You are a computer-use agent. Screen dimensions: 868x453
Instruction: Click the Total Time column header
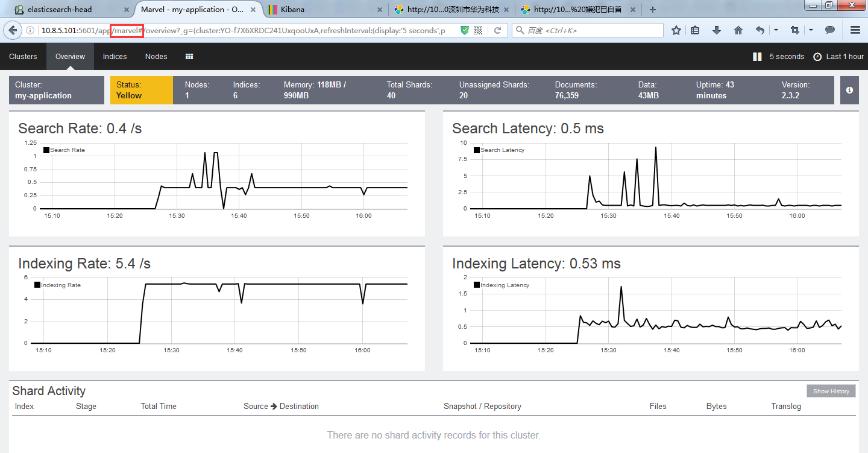pos(159,407)
